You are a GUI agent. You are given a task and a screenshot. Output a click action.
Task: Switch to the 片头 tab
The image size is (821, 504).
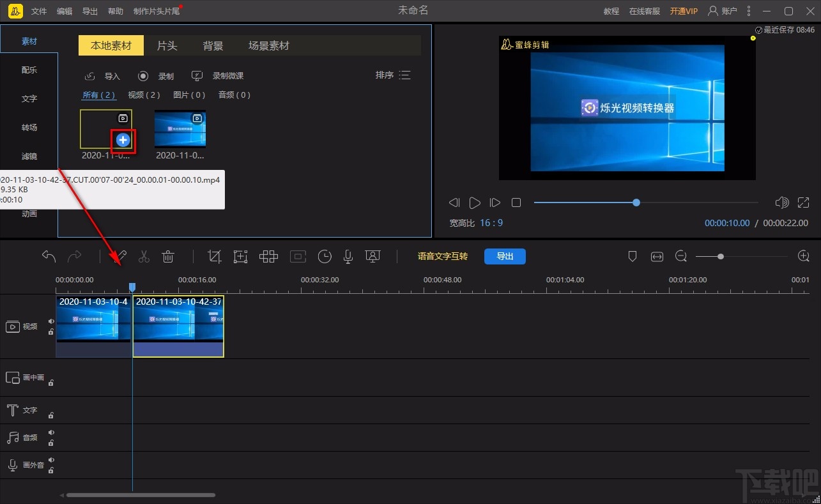167,46
